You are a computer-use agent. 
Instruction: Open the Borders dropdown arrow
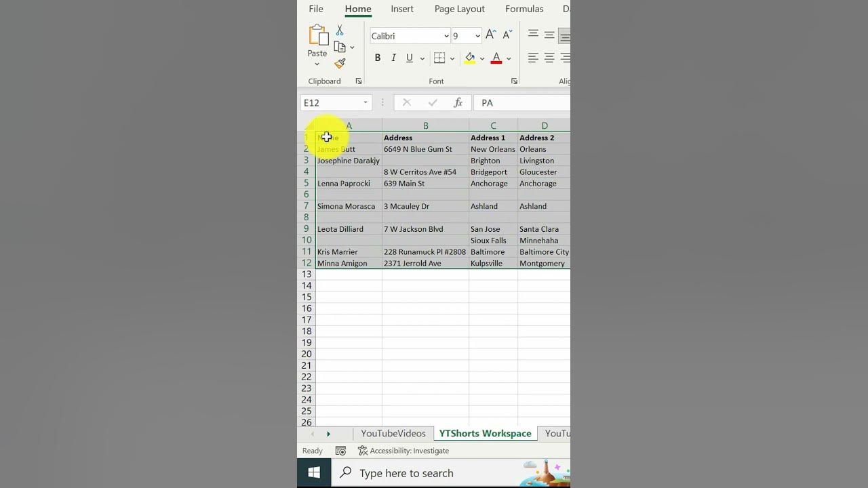pos(451,58)
